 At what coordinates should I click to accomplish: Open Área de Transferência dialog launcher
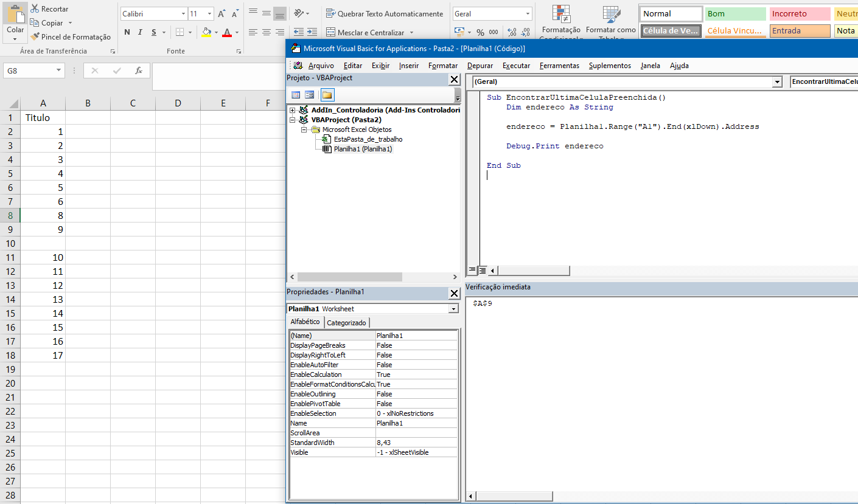tap(113, 52)
